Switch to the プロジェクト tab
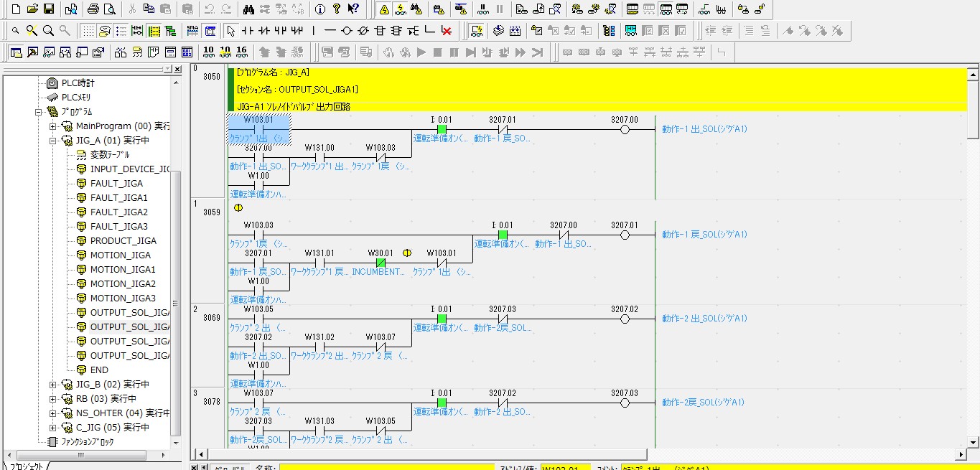This screenshot has height=470, width=980. point(25,465)
